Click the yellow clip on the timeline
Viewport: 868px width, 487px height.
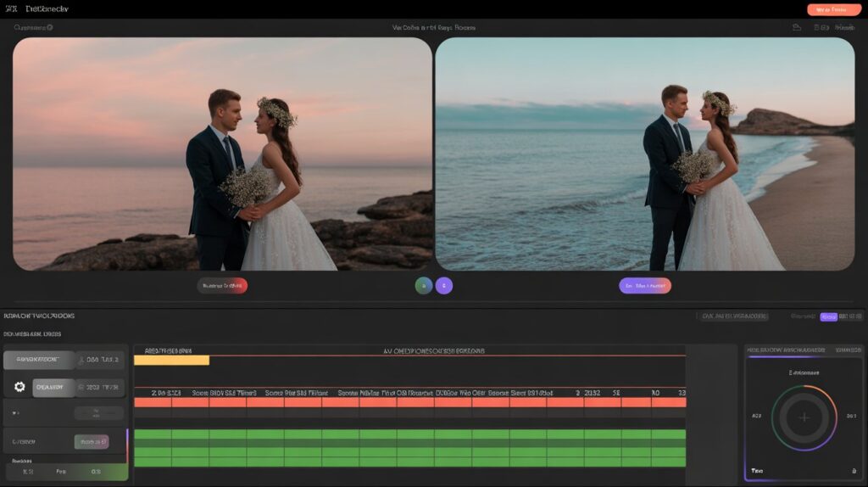coord(171,360)
